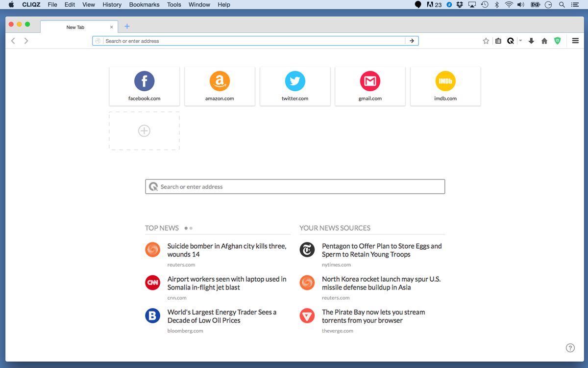Open the amazon.com speed dial tile

pyautogui.click(x=220, y=86)
